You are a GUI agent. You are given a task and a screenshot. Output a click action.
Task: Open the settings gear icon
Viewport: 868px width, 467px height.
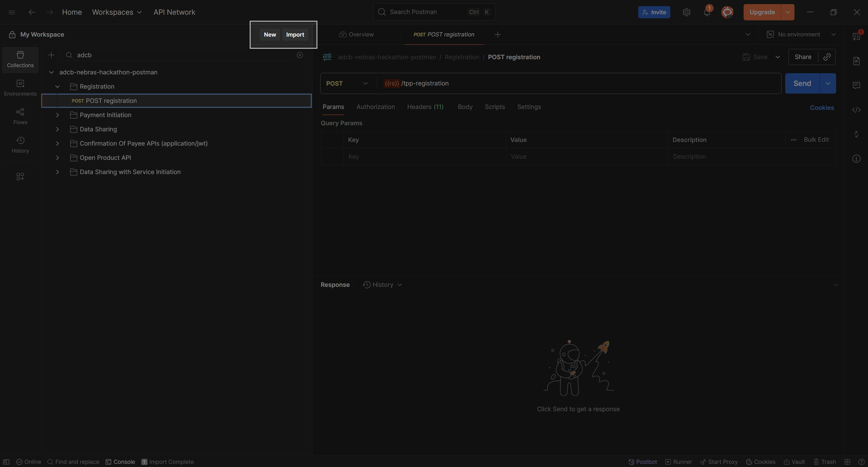point(686,12)
